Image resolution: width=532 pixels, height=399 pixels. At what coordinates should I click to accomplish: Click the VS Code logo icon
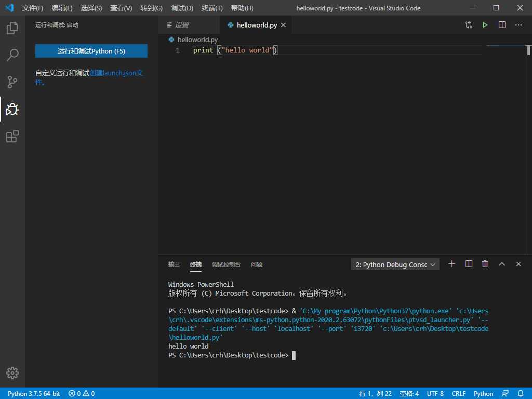[9, 8]
